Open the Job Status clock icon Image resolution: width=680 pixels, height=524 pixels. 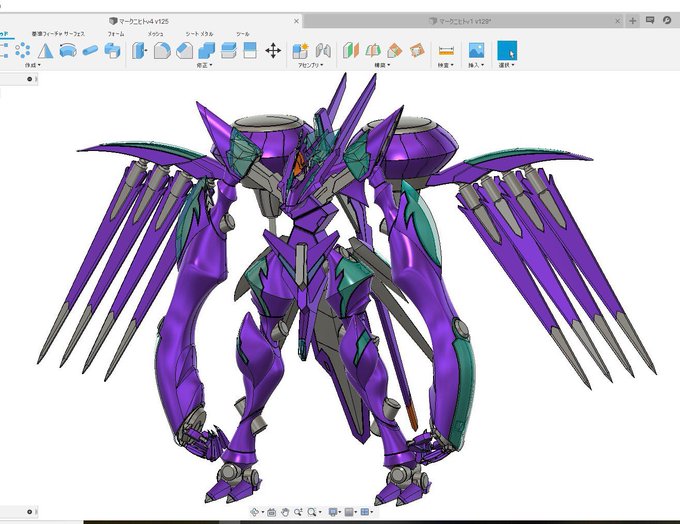click(x=667, y=20)
